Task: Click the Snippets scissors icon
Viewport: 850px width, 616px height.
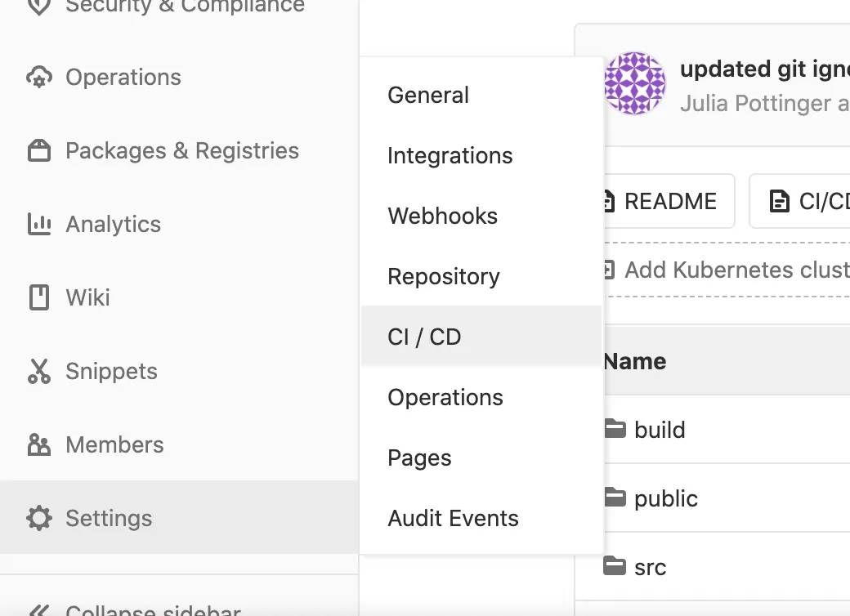Action: click(x=39, y=371)
